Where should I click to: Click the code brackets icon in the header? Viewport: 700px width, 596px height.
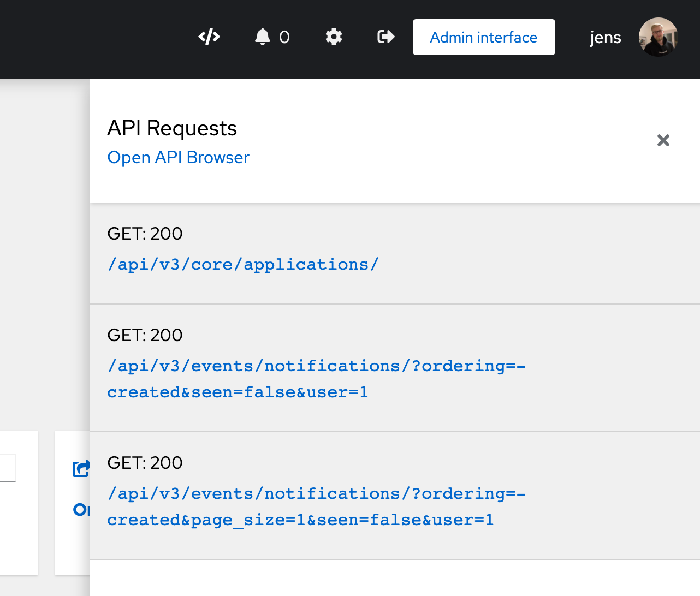[209, 37]
